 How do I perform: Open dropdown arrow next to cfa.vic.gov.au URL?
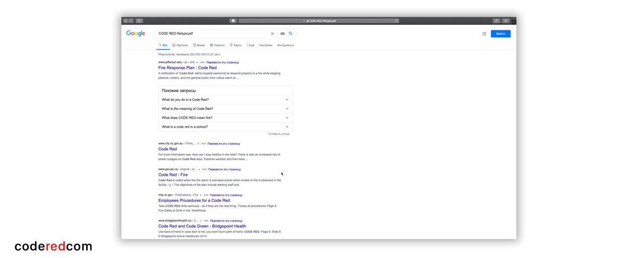(x=198, y=144)
